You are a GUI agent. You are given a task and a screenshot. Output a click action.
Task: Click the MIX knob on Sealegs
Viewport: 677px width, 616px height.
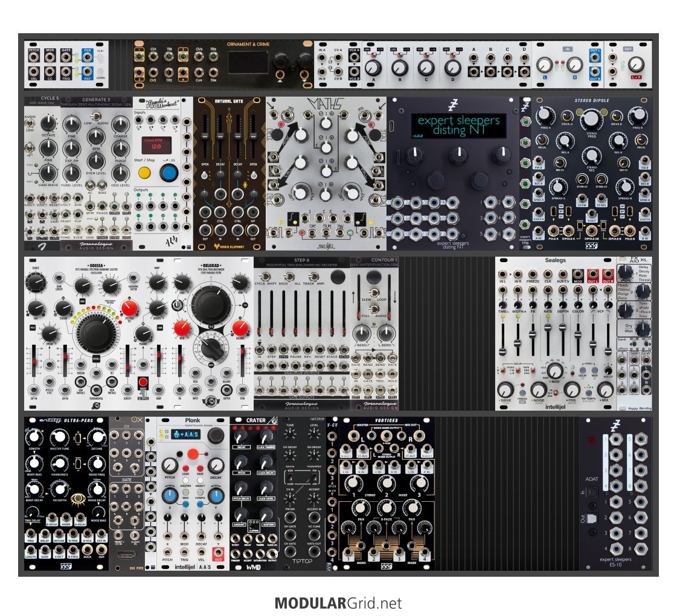605,390
